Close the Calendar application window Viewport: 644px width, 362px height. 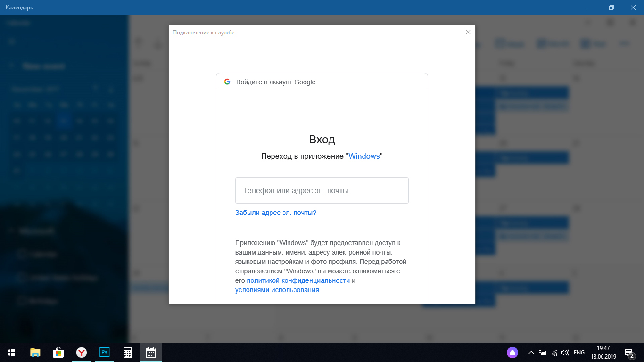coord(633,8)
